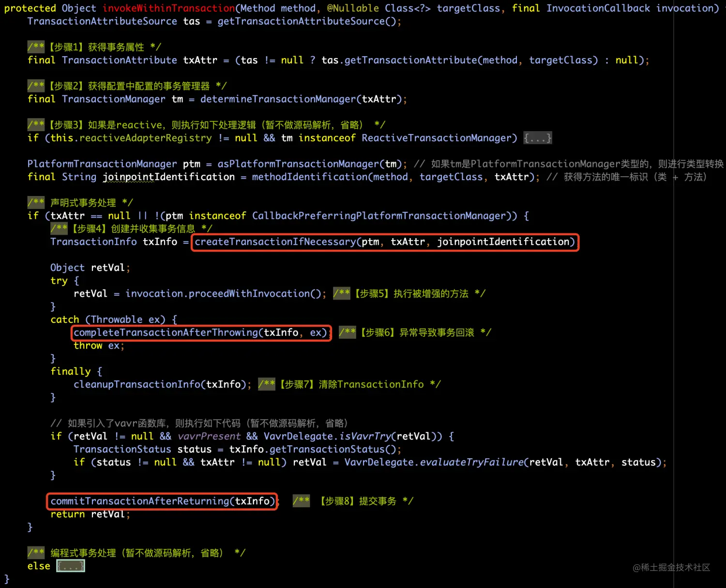Click 'return retVal;' statement
The width and height of the screenshot is (726, 588).
(x=91, y=514)
